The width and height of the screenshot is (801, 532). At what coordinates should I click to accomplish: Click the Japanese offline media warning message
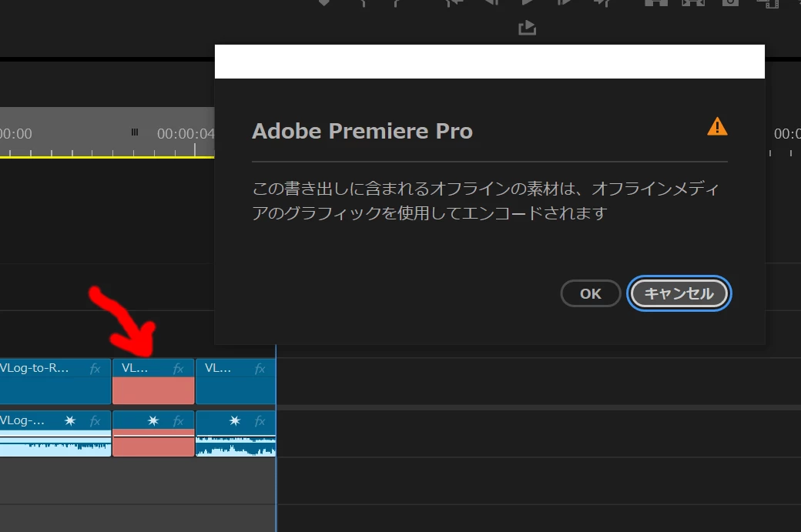(x=486, y=201)
